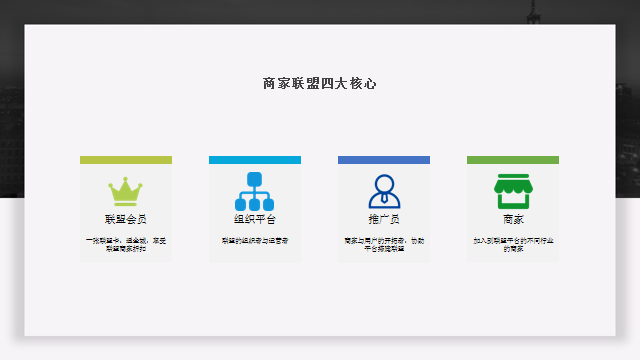The image size is (640, 360).
Task: Click the 商家 card label
Action: coord(513,219)
